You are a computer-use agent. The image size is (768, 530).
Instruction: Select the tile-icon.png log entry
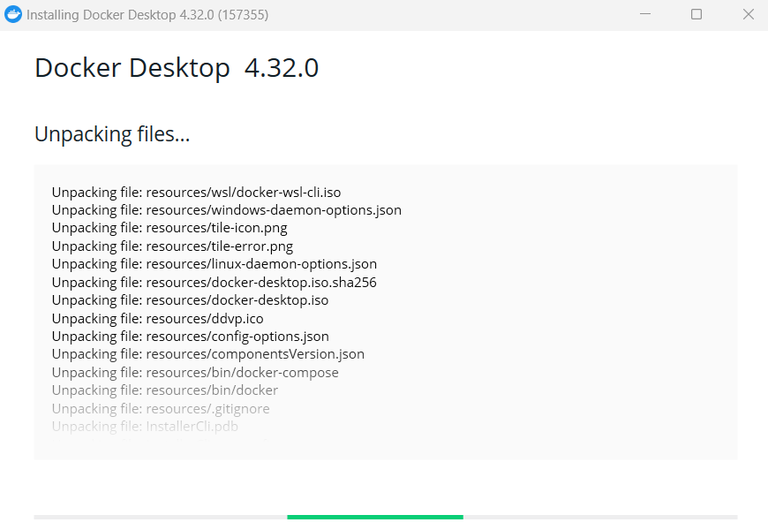click(169, 228)
